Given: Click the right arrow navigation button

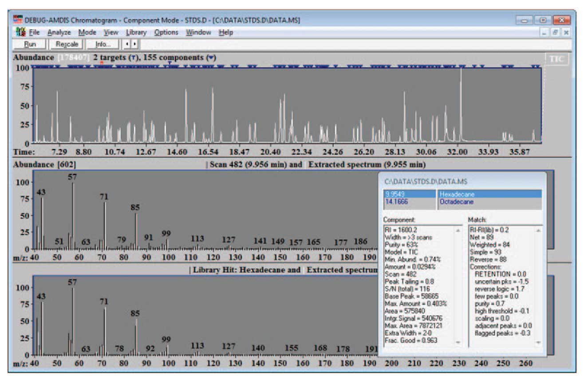Looking at the screenshot, I should point(134,44).
